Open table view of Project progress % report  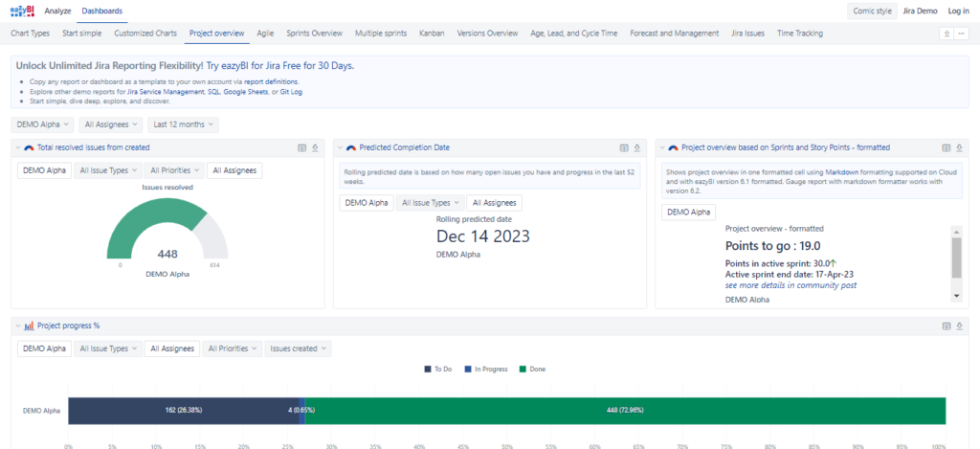[947, 326]
